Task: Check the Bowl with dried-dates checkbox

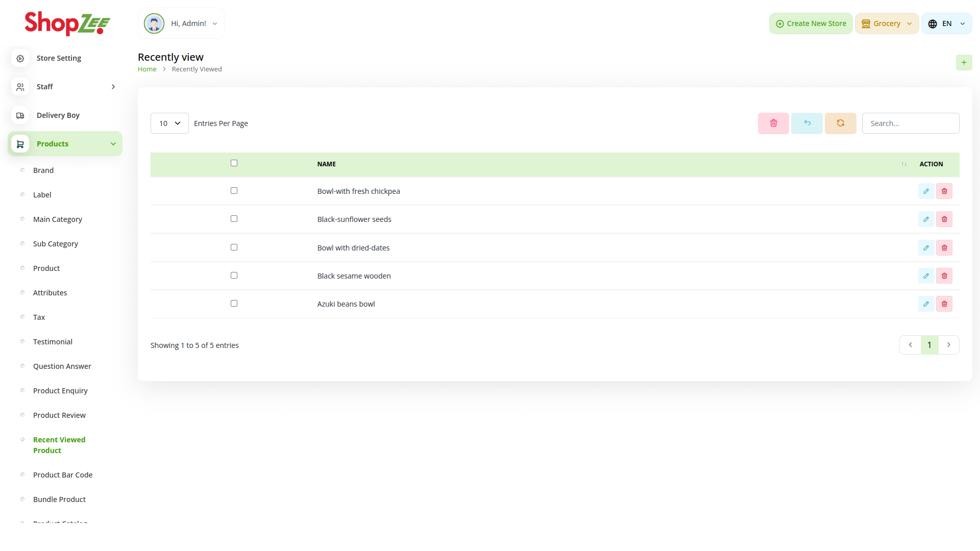Action: click(234, 247)
